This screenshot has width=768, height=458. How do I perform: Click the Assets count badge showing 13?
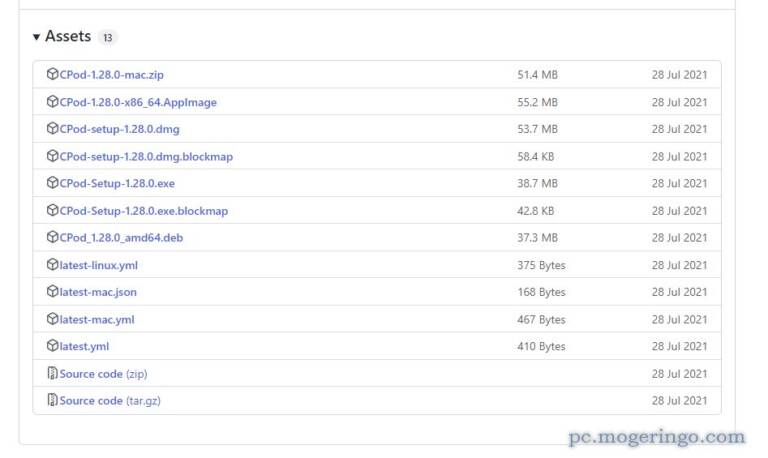tap(107, 38)
